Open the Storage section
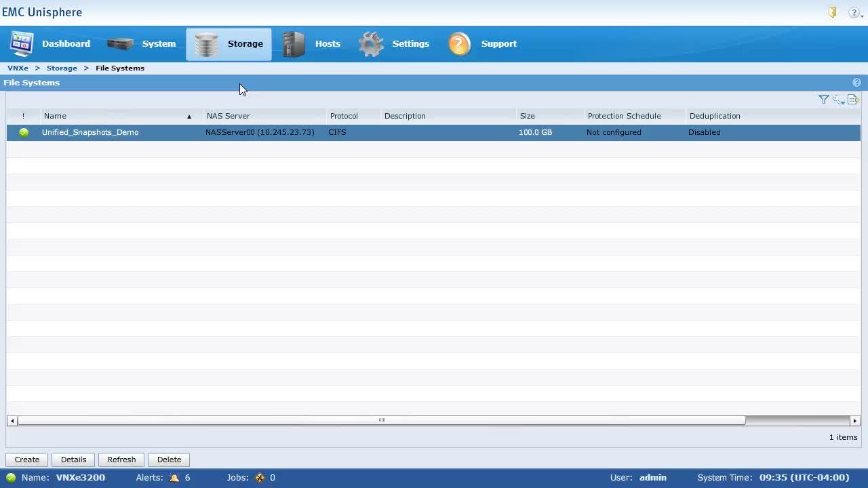 (x=229, y=44)
